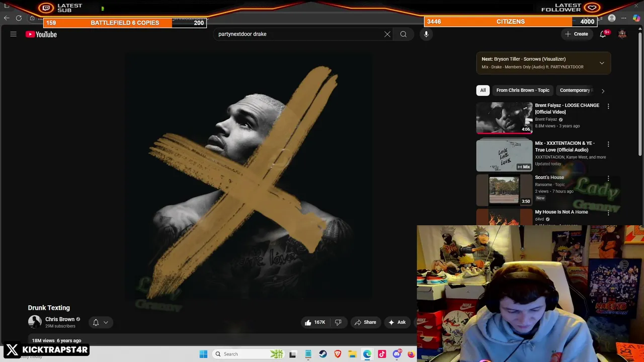This screenshot has height=362, width=644.
Task: Open File Explorer from the taskbar
Action: coord(353,354)
